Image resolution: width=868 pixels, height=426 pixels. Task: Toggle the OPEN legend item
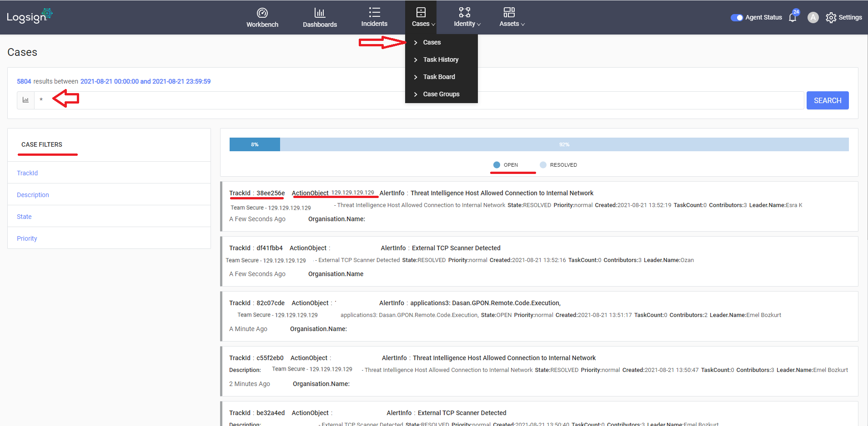point(506,165)
